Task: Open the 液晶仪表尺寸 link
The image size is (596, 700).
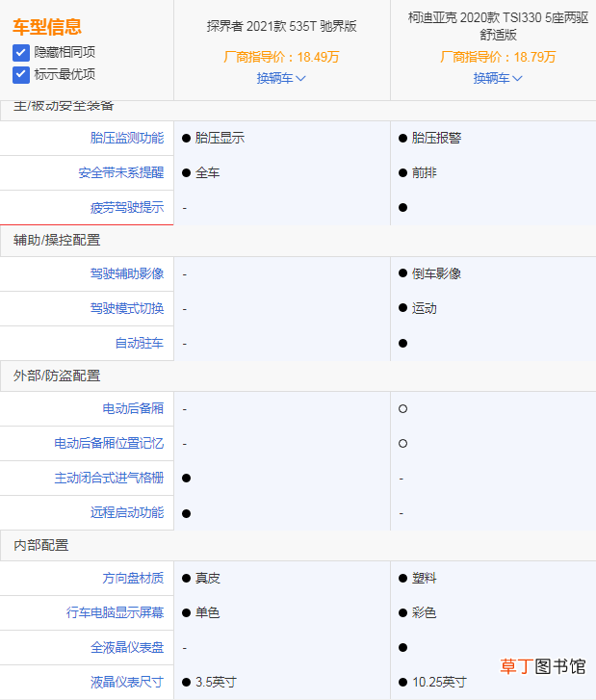Action: pos(127,682)
